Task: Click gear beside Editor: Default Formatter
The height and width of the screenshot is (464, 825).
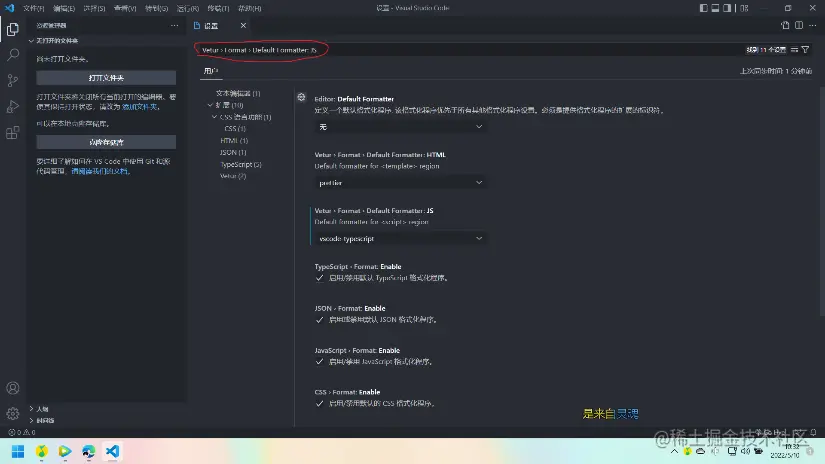Action: tap(301, 97)
